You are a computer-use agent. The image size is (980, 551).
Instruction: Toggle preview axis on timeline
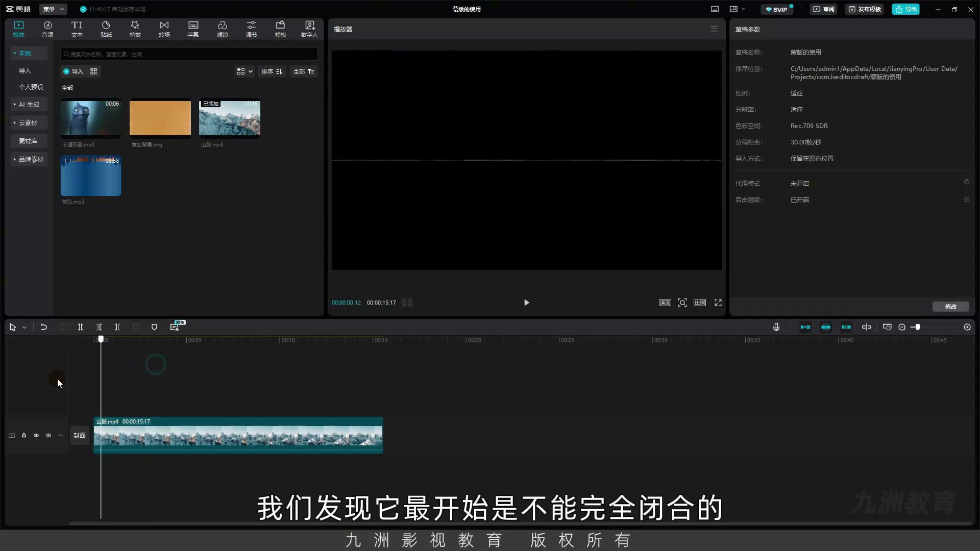[867, 327]
